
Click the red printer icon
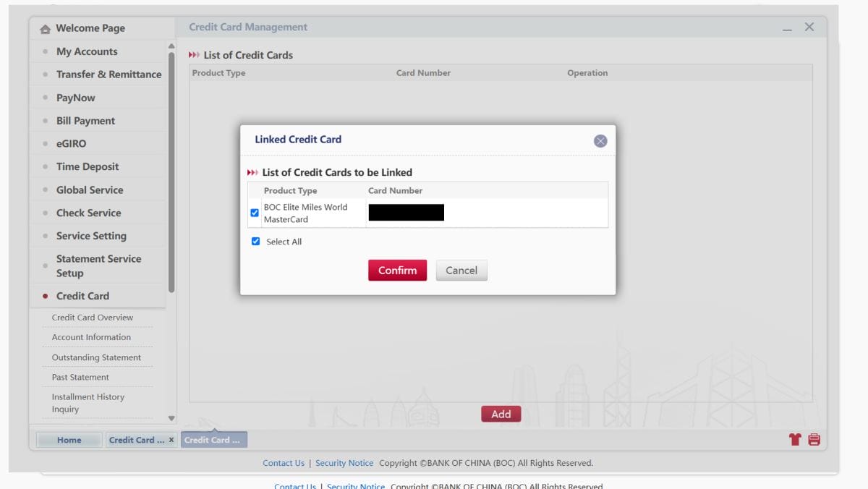tap(814, 439)
